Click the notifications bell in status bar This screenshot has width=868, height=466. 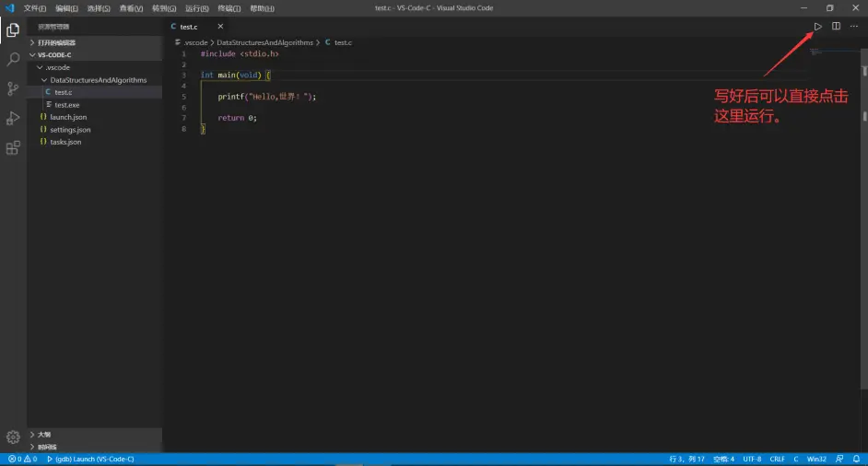coord(856,459)
